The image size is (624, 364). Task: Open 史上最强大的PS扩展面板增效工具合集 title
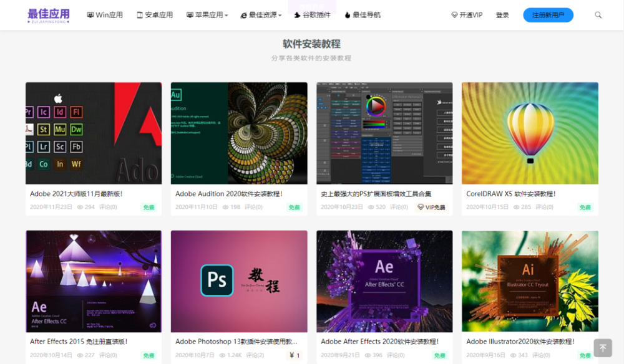pos(376,194)
